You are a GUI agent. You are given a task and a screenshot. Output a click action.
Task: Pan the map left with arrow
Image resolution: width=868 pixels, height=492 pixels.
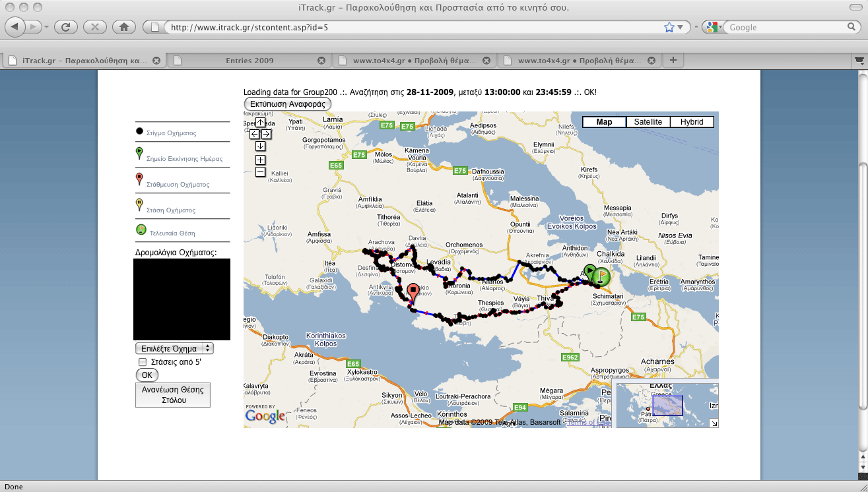255,135
